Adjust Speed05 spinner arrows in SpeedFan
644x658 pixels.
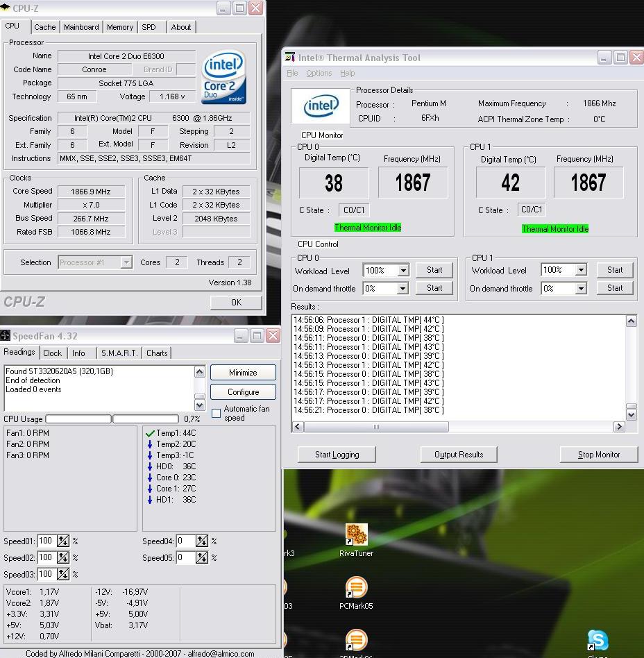202,558
